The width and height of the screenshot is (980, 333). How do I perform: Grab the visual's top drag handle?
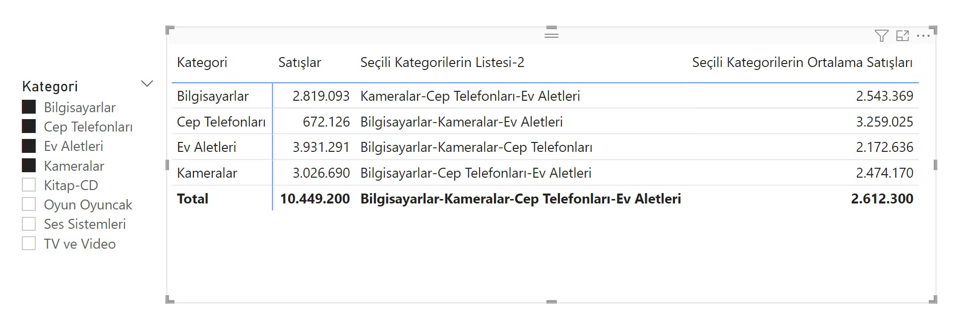click(551, 32)
